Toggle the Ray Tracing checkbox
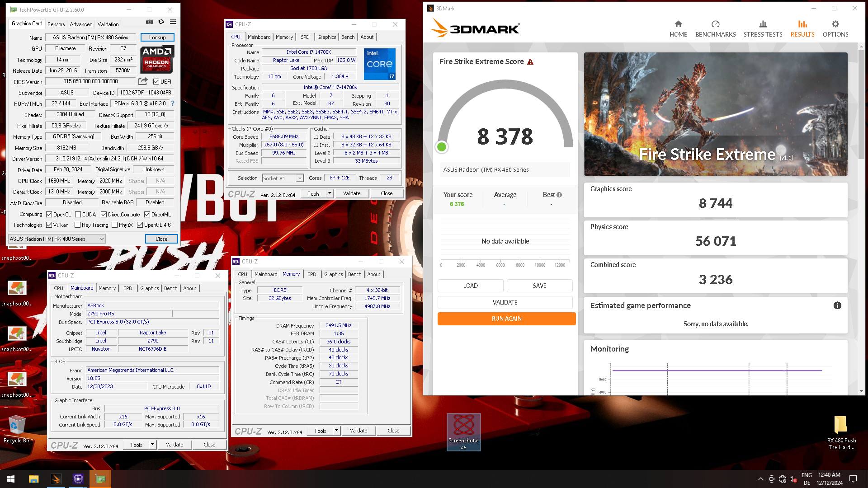This screenshot has height=488, width=868. click(77, 225)
